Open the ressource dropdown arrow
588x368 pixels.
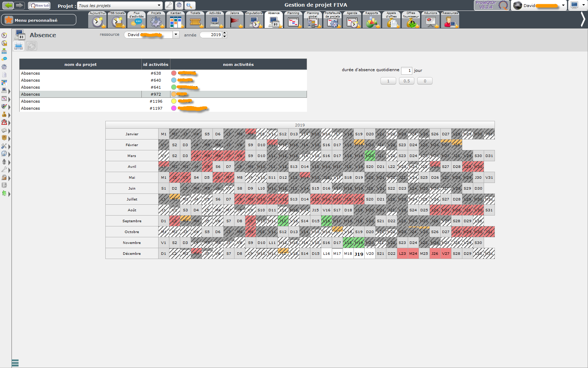tap(176, 35)
